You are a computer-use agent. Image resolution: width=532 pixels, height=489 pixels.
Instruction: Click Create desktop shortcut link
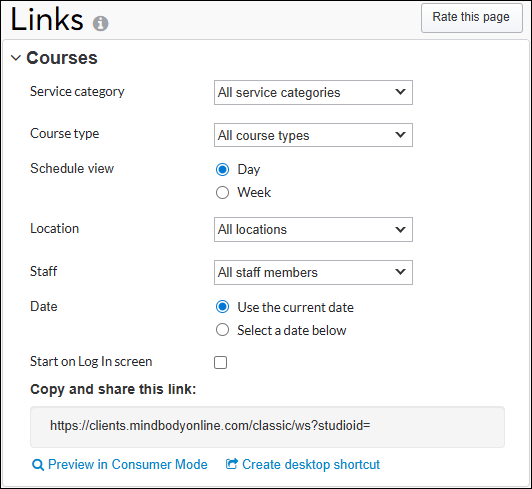click(x=303, y=465)
